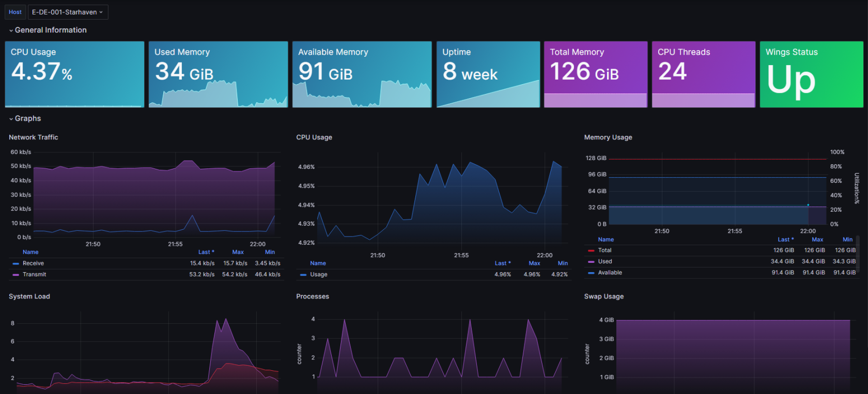Viewport: 868px width, 394px height.
Task: Click the 91 GiB available memory value
Action: (x=326, y=72)
